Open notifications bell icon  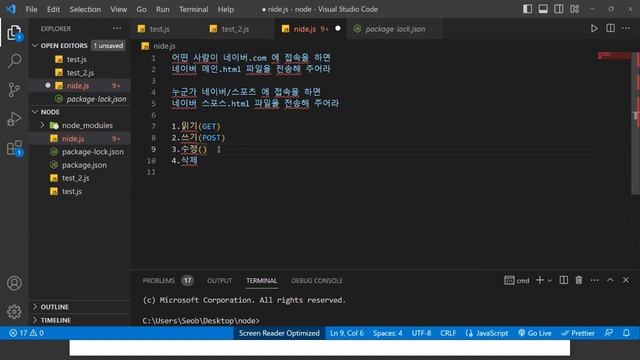(x=626, y=333)
